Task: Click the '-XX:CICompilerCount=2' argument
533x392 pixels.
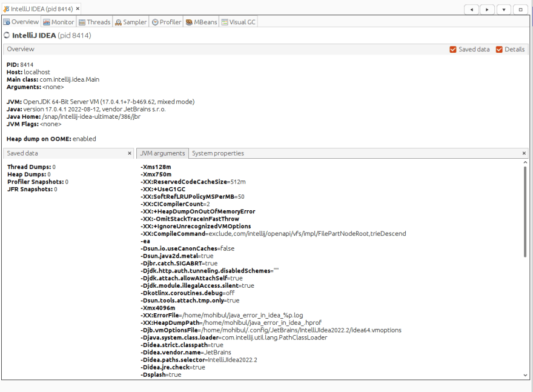Action: [175, 204]
